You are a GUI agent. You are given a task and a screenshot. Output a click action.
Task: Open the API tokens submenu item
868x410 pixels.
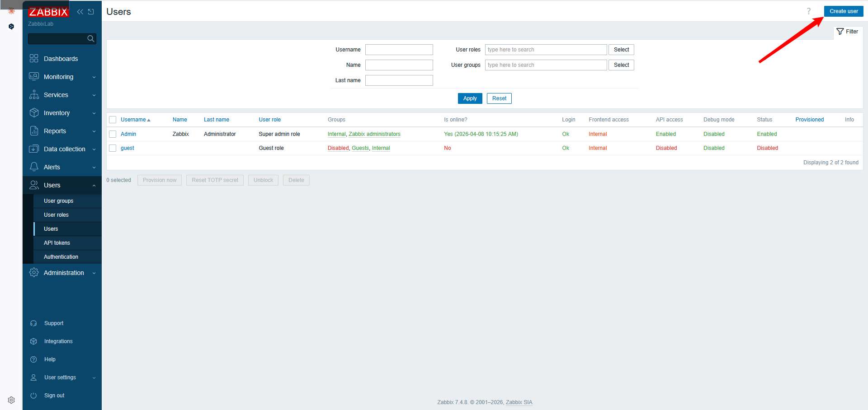(57, 243)
